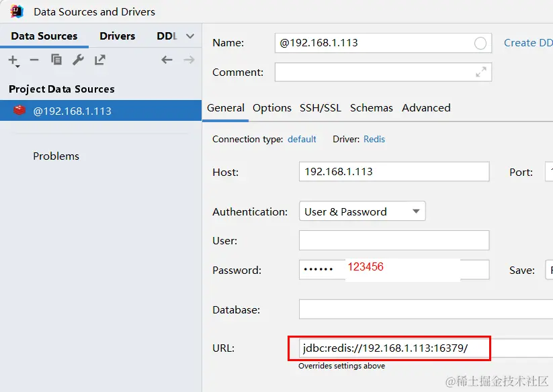Click the Password field
The image size is (553, 392).
394,270
